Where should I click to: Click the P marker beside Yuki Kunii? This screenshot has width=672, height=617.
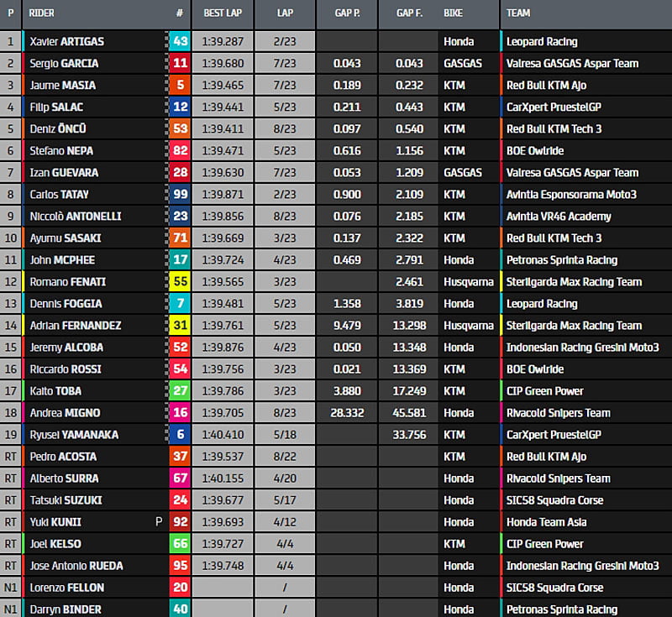tap(159, 522)
